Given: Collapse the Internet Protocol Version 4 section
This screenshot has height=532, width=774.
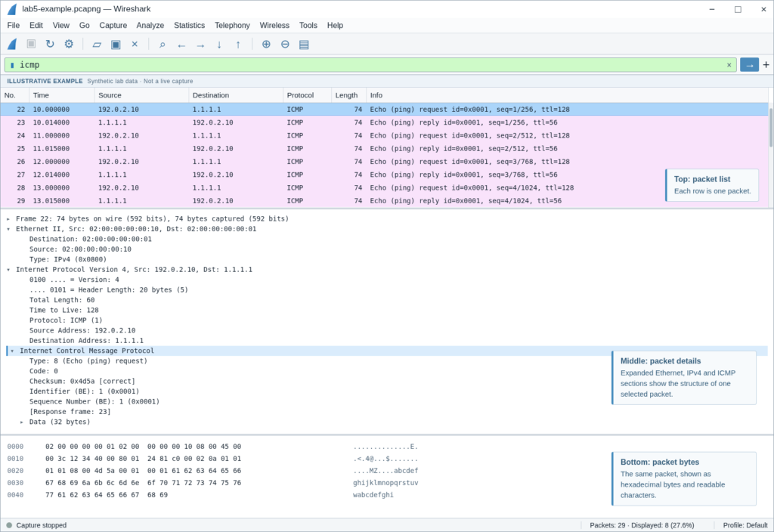Looking at the screenshot, I should point(8,270).
